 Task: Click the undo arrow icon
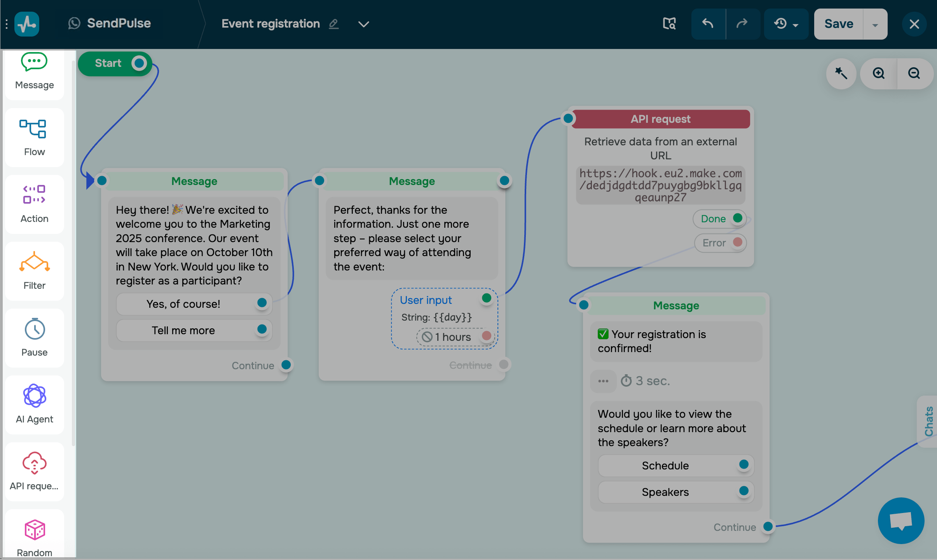click(x=708, y=24)
